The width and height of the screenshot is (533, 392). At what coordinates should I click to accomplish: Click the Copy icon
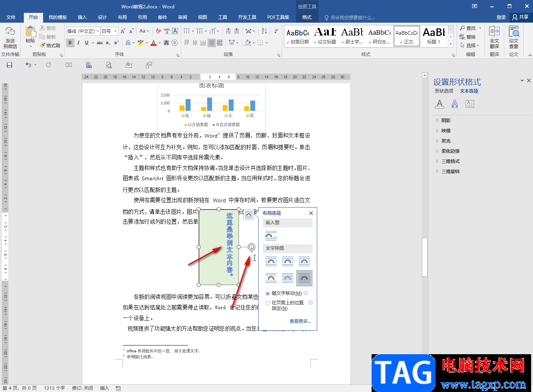[48, 37]
